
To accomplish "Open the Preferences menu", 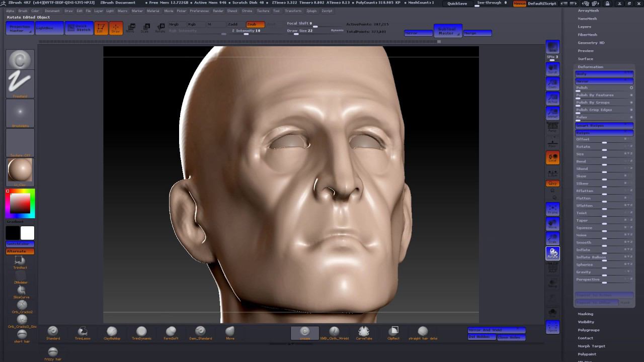I will pyautogui.click(x=199, y=11).
